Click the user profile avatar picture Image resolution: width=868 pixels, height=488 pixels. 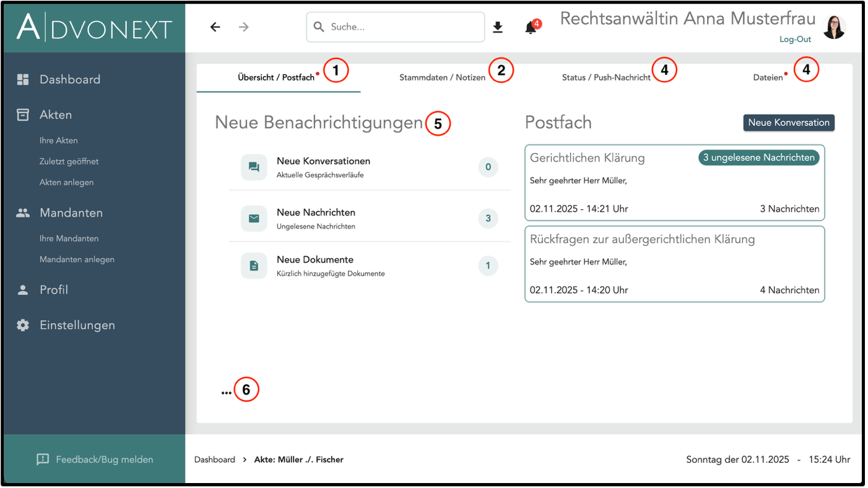tap(834, 27)
